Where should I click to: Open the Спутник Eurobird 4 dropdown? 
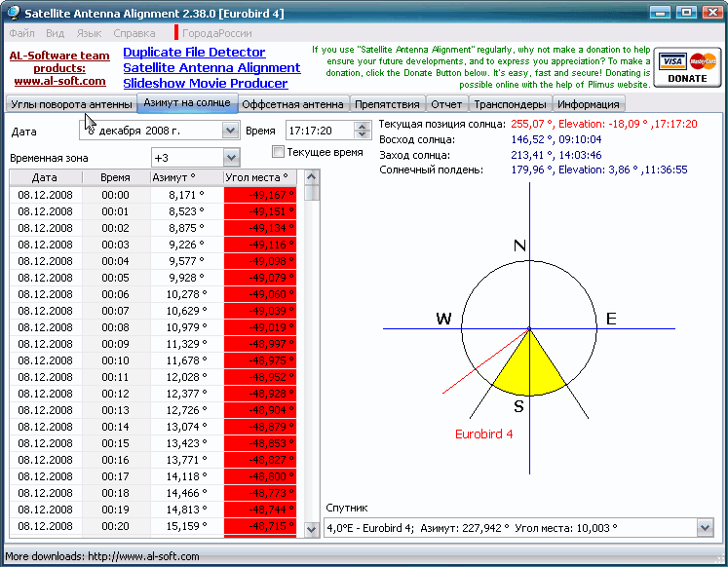(705, 528)
